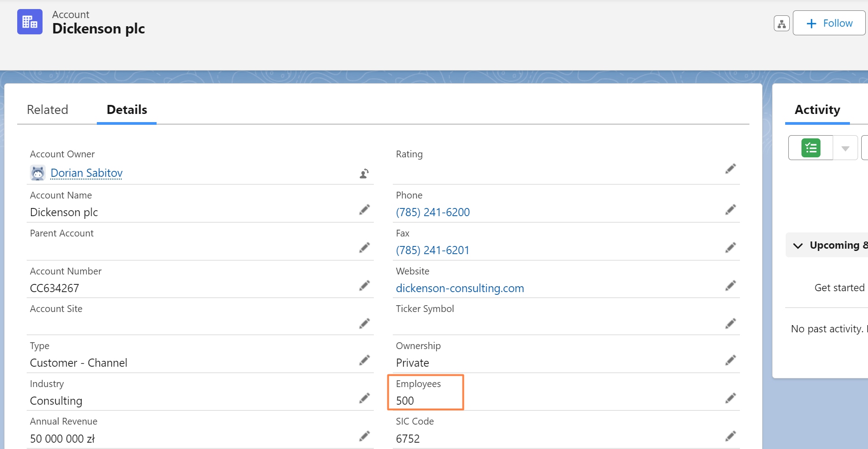868x449 pixels.
Task: Click the Dickenson plc account building icon
Action: (30, 22)
